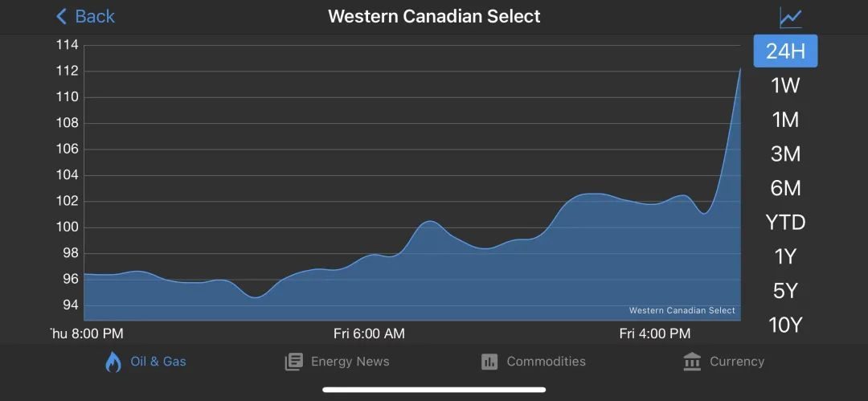Select the 1M time range
868x401 pixels.
(x=785, y=120)
